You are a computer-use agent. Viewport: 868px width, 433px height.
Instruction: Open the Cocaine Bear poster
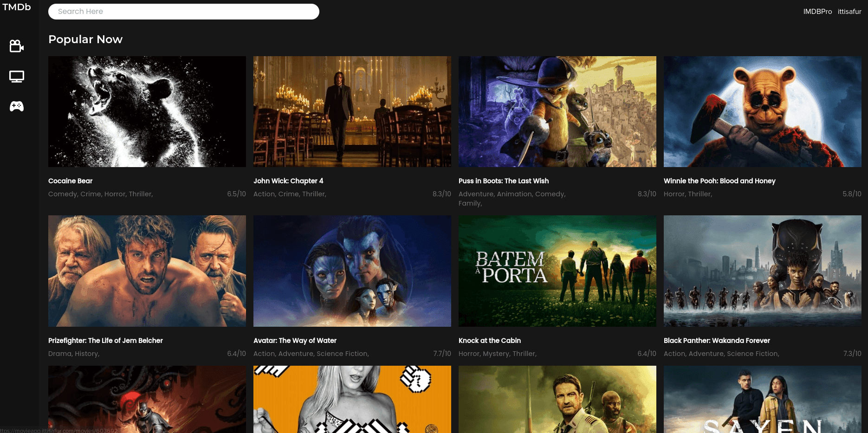[x=147, y=111]
